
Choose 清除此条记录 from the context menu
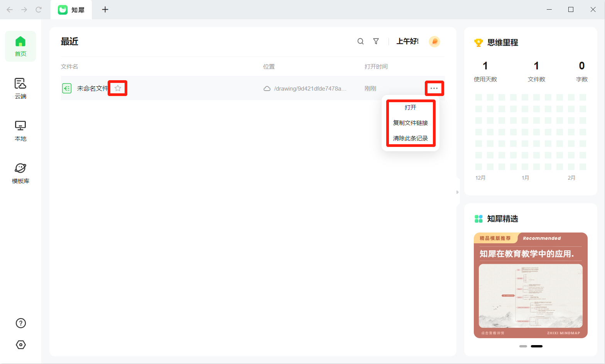coord(411,138)
